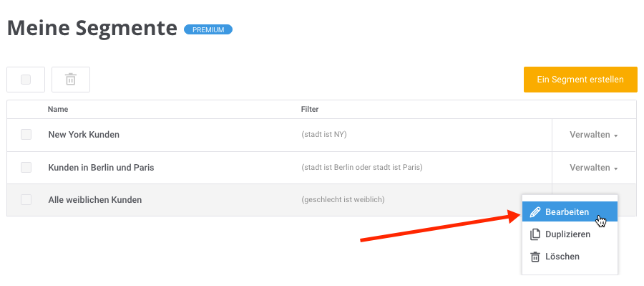Select checkbox for Kunden in Berlin und Paris

pyautogui.click(x=26, y=168)
